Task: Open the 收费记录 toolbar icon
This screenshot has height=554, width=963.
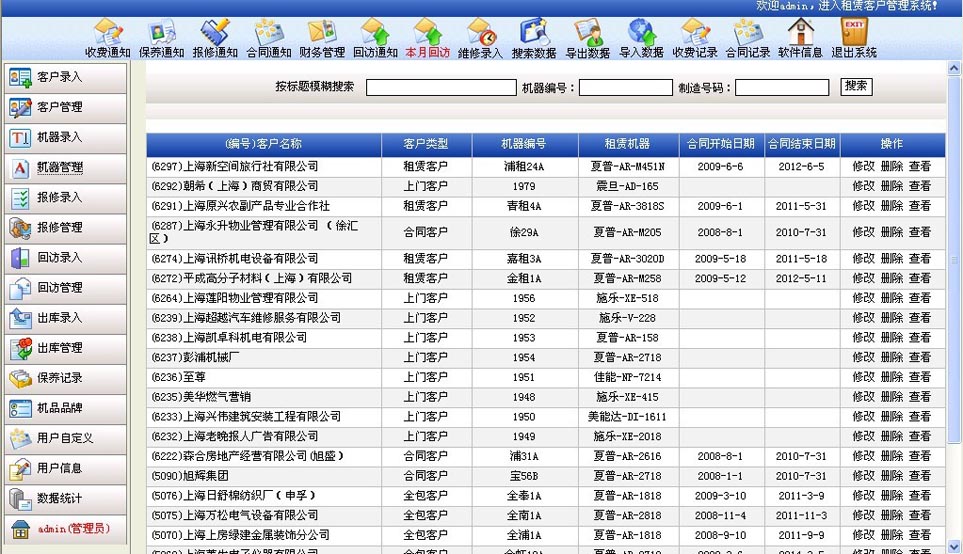Action: click(x=695, y=38)
